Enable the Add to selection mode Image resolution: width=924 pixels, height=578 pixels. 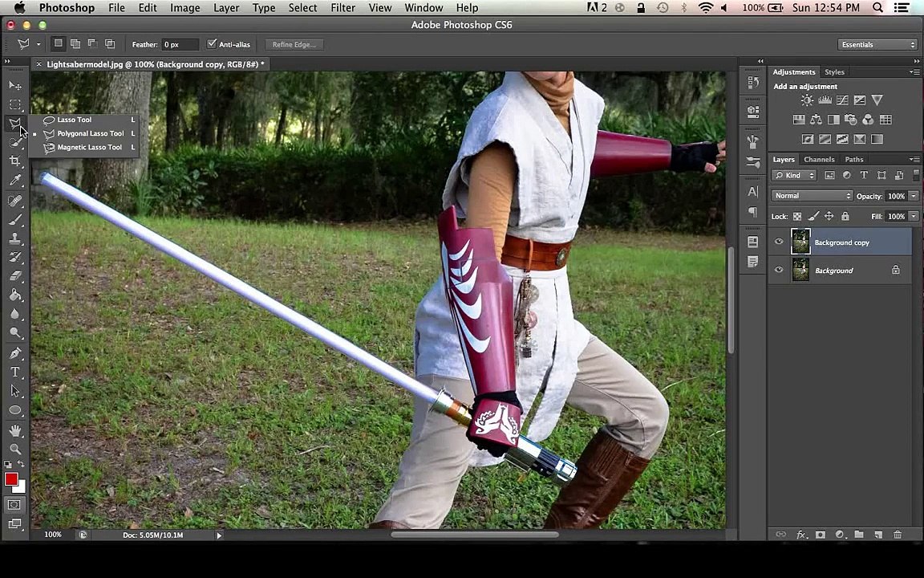pos(75,43)
